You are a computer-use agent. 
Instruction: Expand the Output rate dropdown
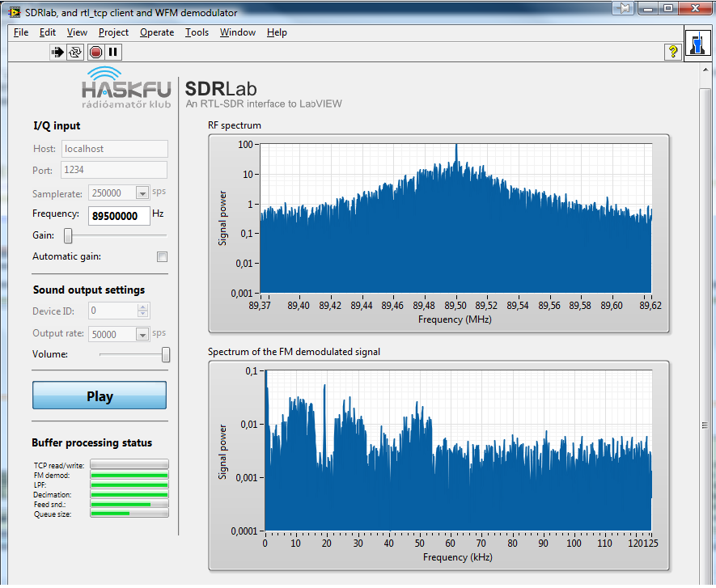tap(142, 334)
